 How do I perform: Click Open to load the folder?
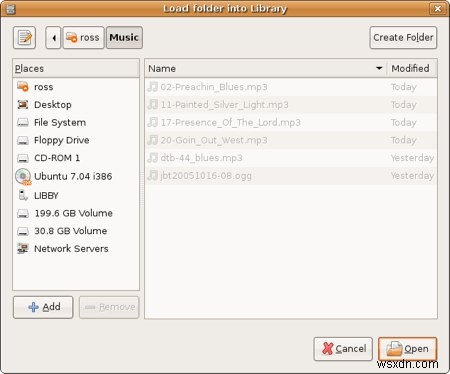point(407,349)
